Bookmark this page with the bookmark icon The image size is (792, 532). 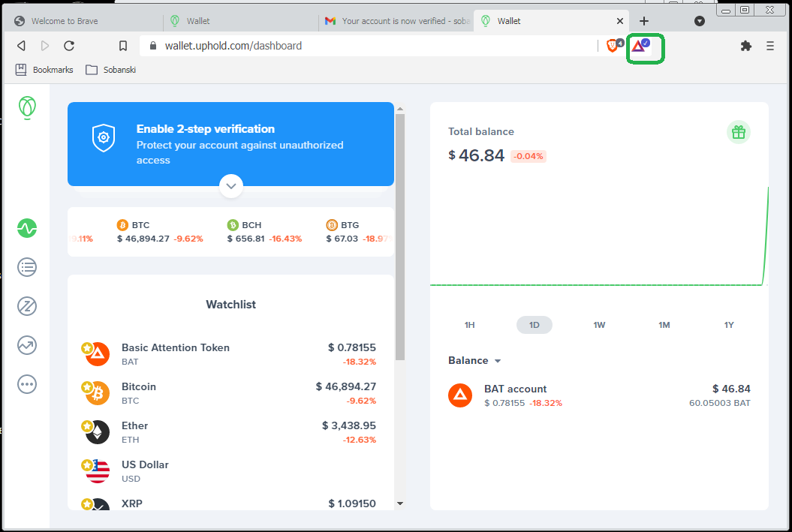pyautogui.click(x=122, y=46)
